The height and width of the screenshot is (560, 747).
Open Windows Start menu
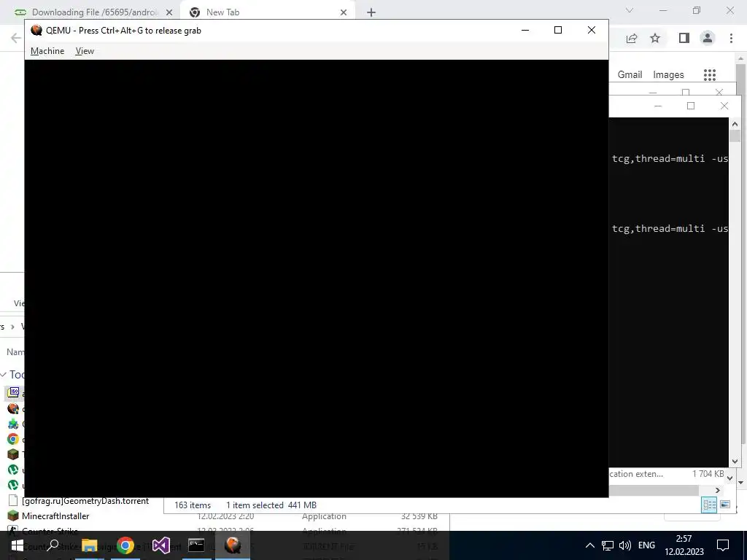coord(17,545)
